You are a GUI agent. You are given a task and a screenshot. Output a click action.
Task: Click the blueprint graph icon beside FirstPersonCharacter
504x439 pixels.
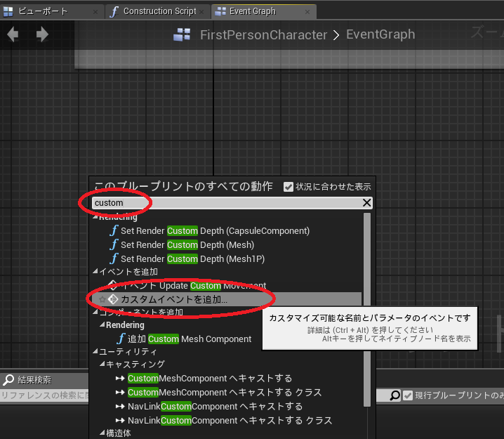(x=182, y=34)
